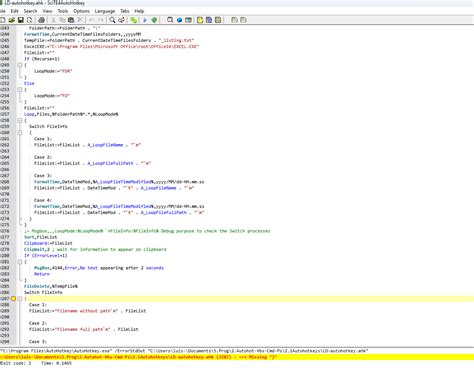Click the green compile script icon
Image resolution: width=474 pixels, height=385 pixels.
[134, 20]
